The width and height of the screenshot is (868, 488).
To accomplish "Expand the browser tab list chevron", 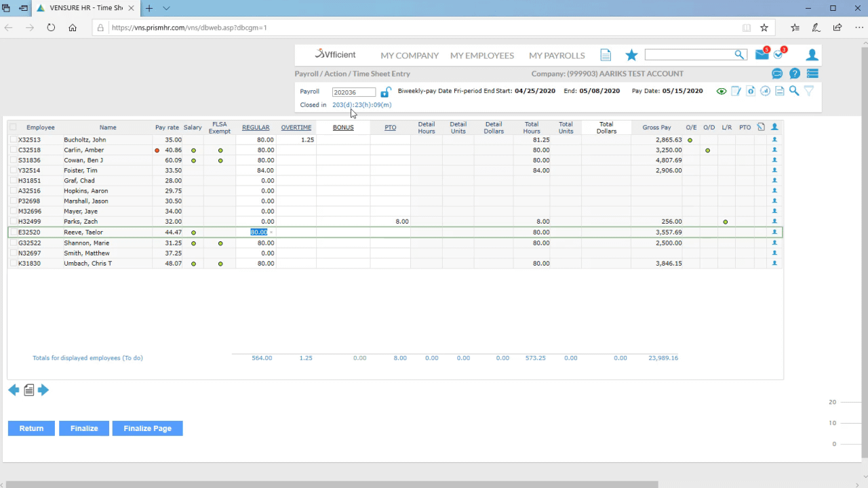I will coord(166,8).
